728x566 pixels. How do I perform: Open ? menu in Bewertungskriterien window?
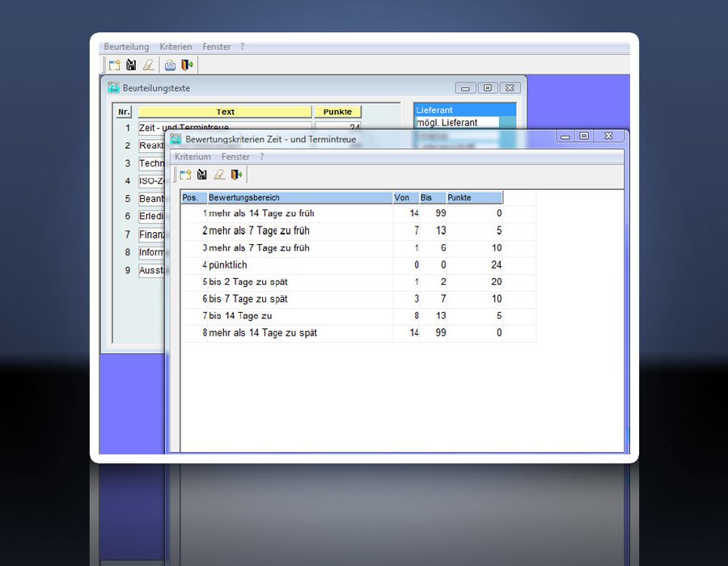(x=262, y=157)
